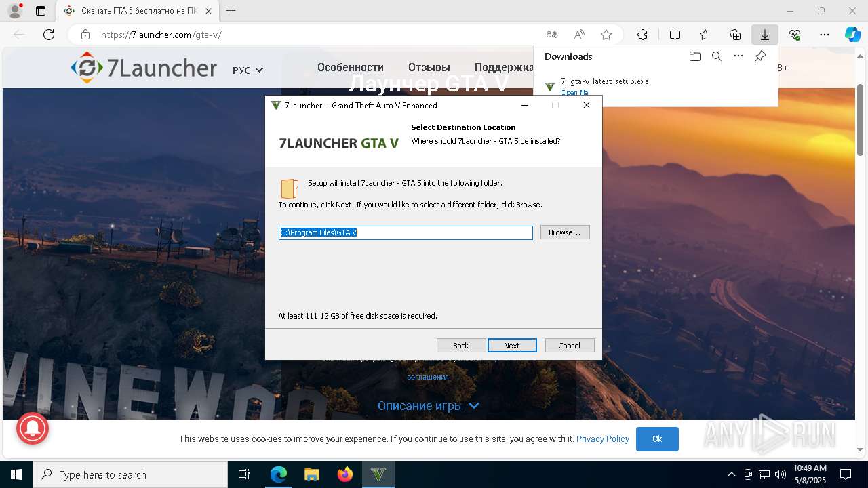Click the red notification bell icon

(32, 429)
